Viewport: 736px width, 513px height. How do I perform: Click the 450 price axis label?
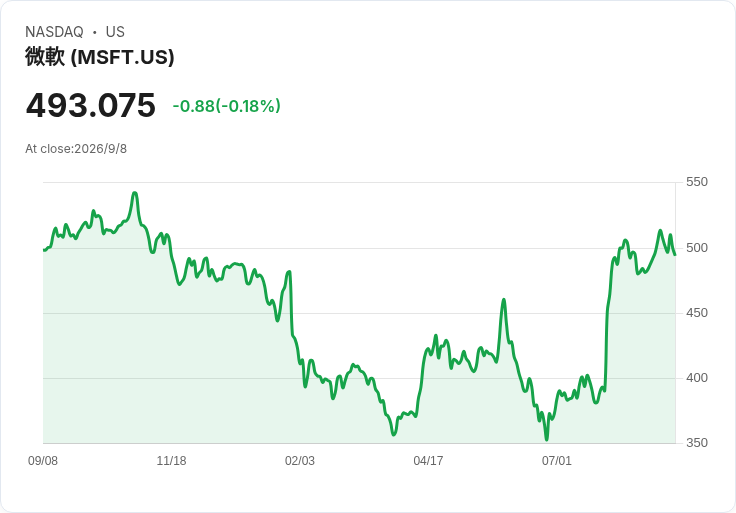[x=697, y=313]
